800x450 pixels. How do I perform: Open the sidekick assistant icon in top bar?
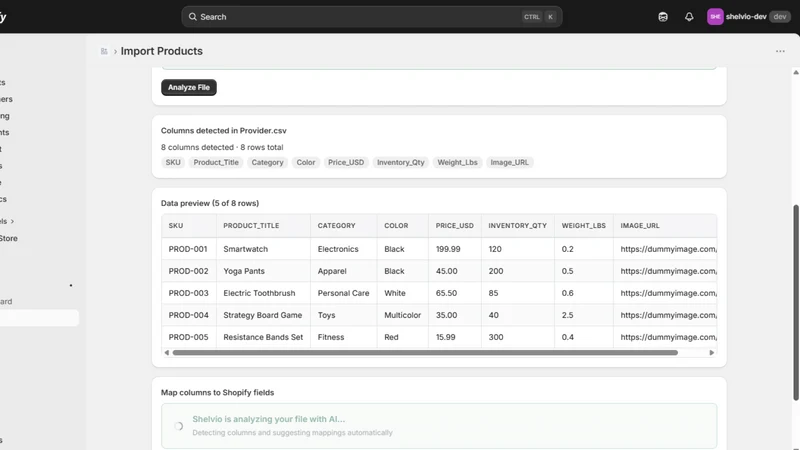click(663, 17)
